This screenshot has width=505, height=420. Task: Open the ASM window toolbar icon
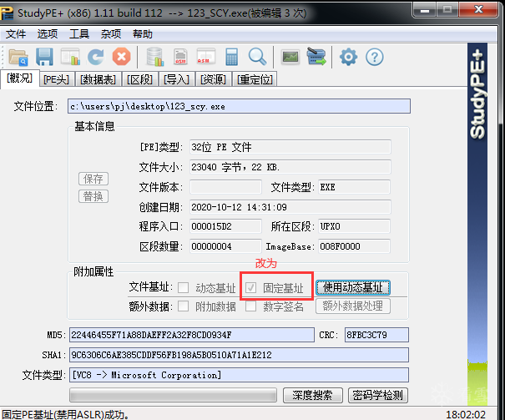(x=206, y=57)
